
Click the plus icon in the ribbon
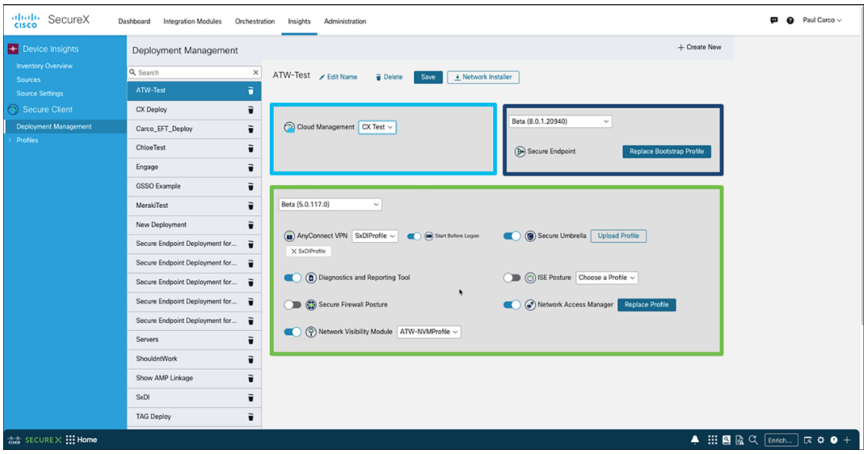tap(847, 441)
